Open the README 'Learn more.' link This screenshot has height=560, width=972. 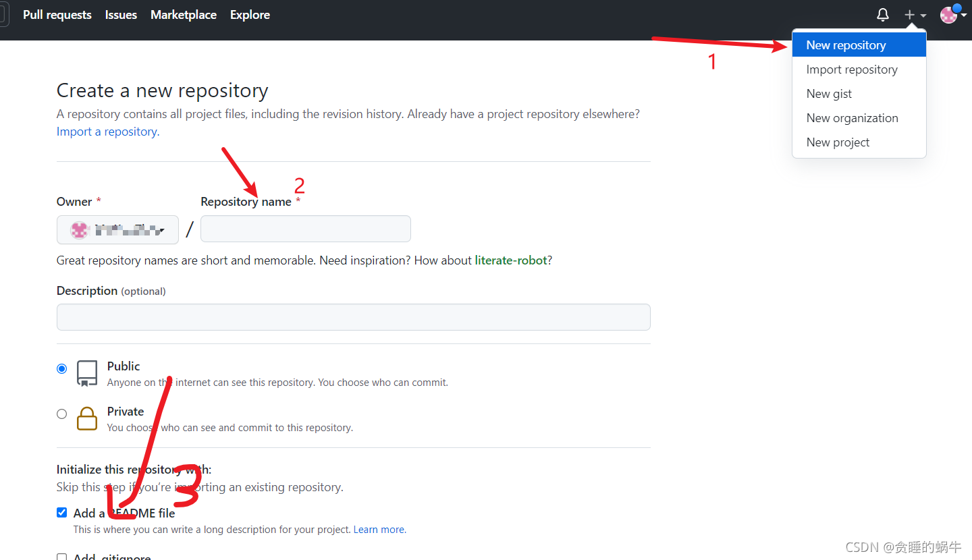[380, 530]
